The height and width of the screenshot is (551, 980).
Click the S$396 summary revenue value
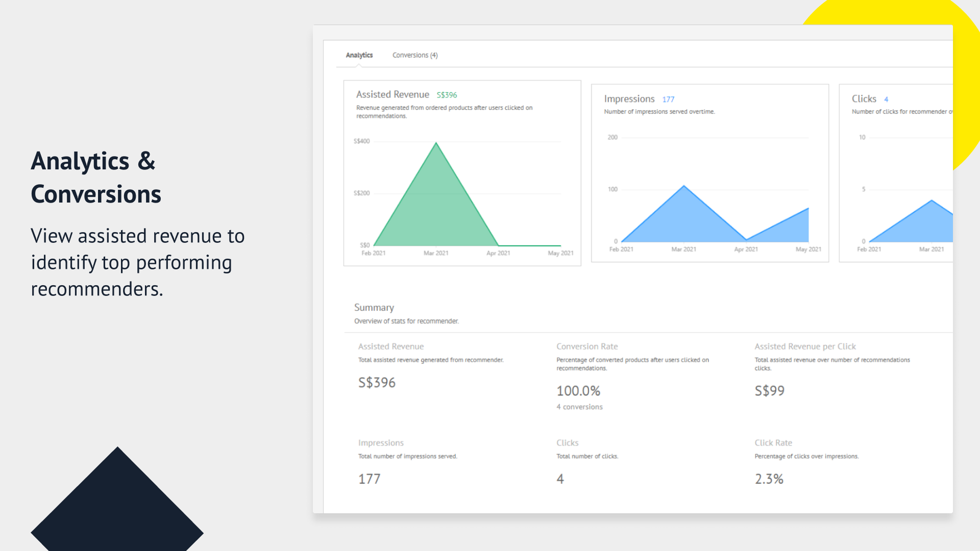click(377, 383)
